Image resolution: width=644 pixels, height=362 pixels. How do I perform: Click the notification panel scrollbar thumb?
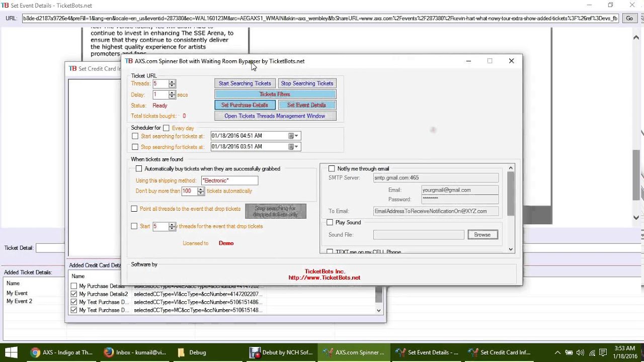pyautogui.click(x=511, y=194)
